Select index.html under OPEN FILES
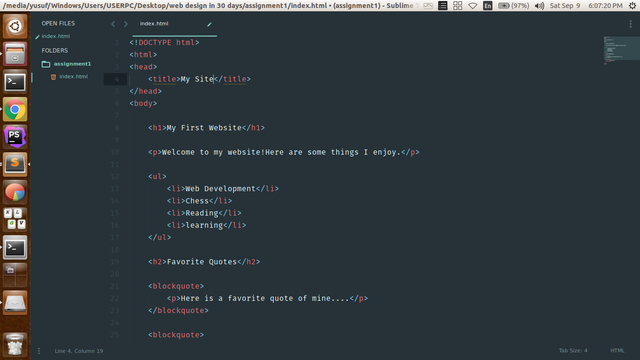 (x=56, y=36)
